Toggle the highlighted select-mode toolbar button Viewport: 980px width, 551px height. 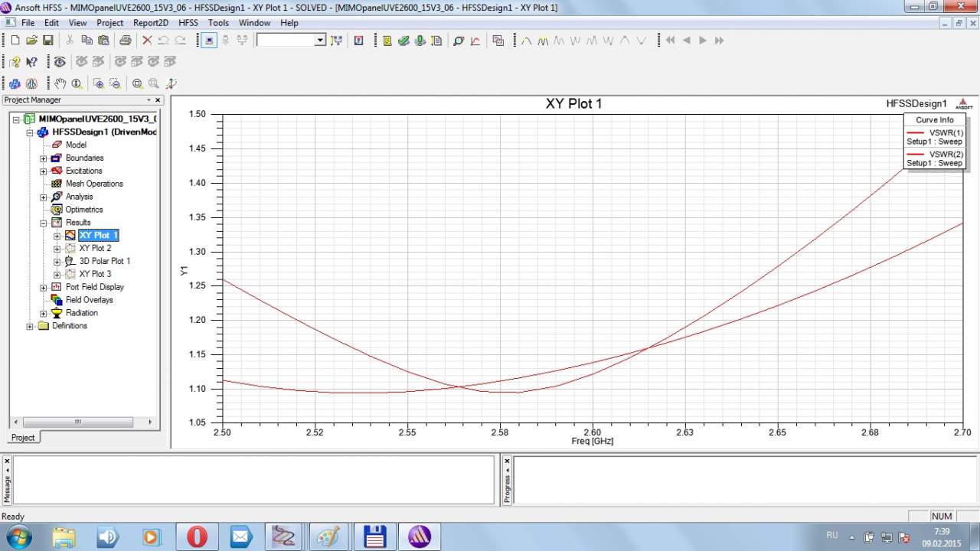tap(210, 41)
